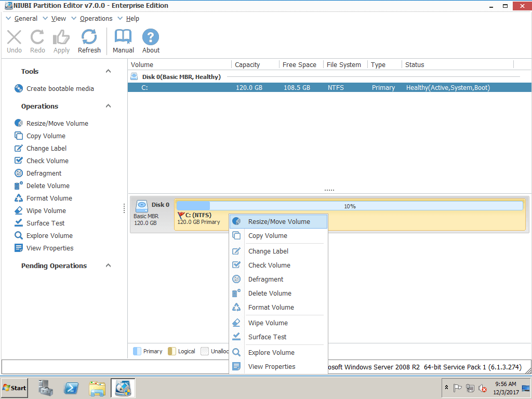
Task: Click sidebar Format Volume icon
Action: pos(19,198)
